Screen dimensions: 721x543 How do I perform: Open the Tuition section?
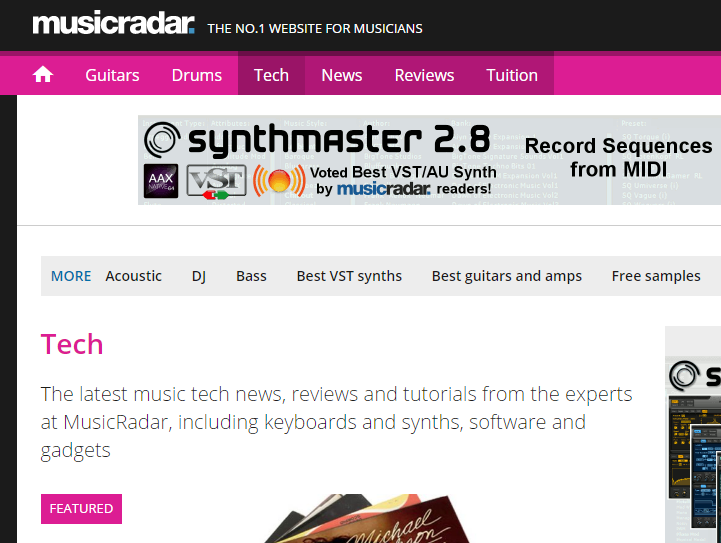coord(512,75)
